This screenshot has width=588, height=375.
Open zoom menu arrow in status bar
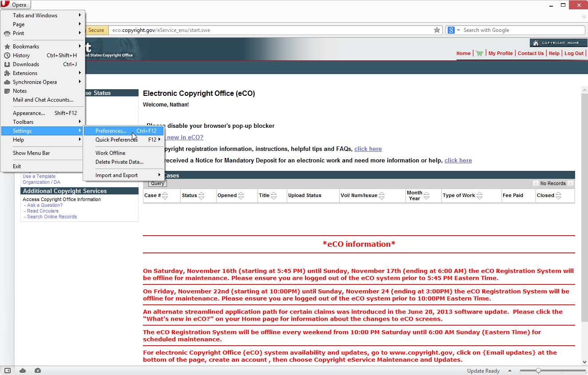[x=510, y=371]
